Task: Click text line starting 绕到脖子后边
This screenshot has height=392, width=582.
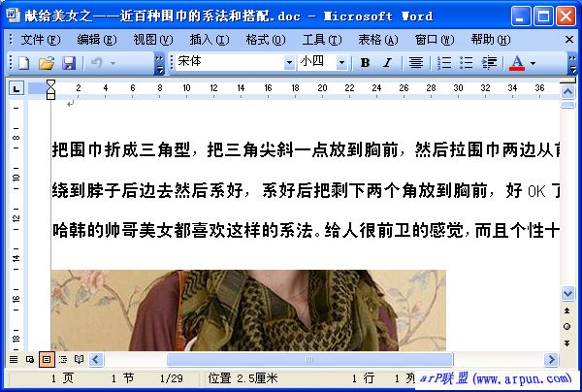Action: click(x=306, y=190)
